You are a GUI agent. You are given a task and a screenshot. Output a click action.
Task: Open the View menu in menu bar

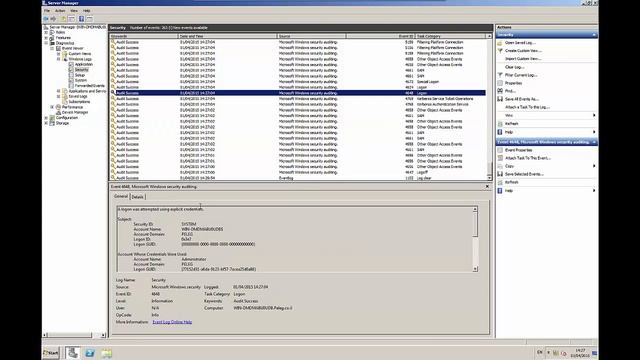coord(74,11)
